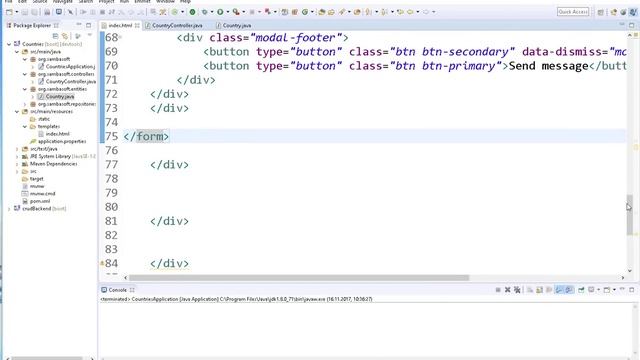Image resolution: width=640 pixels, height=360 pixels.
Task: Expand the Maven Dependencies node
Action: point(17,164)
